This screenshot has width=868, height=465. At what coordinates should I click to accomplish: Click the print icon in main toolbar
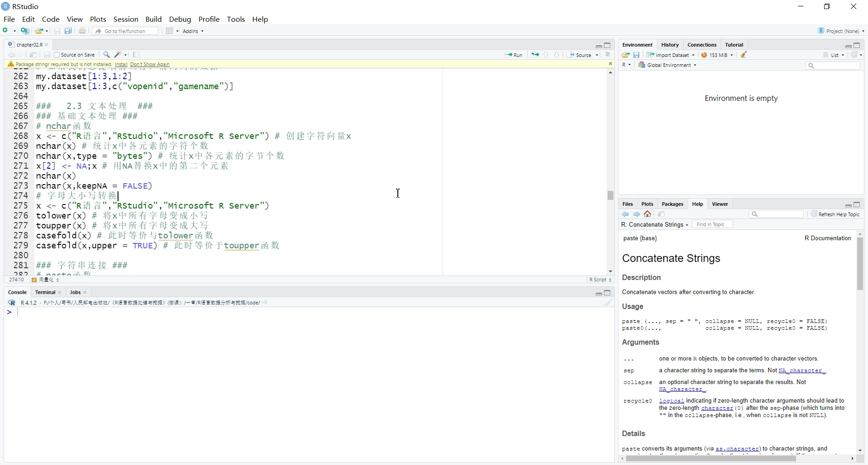[82, 31]
